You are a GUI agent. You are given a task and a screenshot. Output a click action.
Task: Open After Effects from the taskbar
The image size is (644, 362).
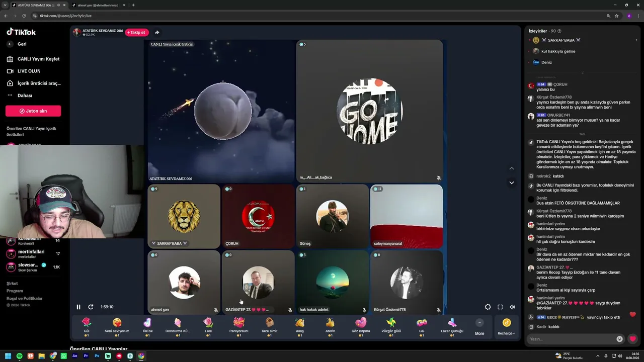click(x=75, y=356)
